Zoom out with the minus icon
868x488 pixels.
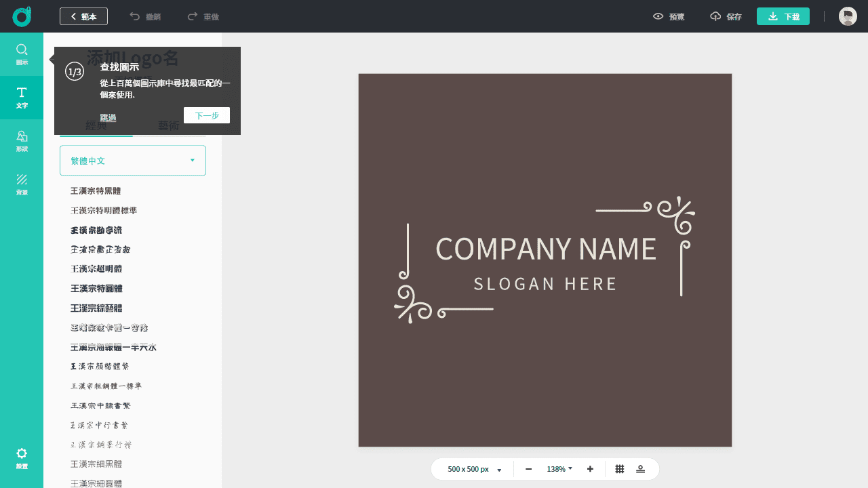pos(528,469)
